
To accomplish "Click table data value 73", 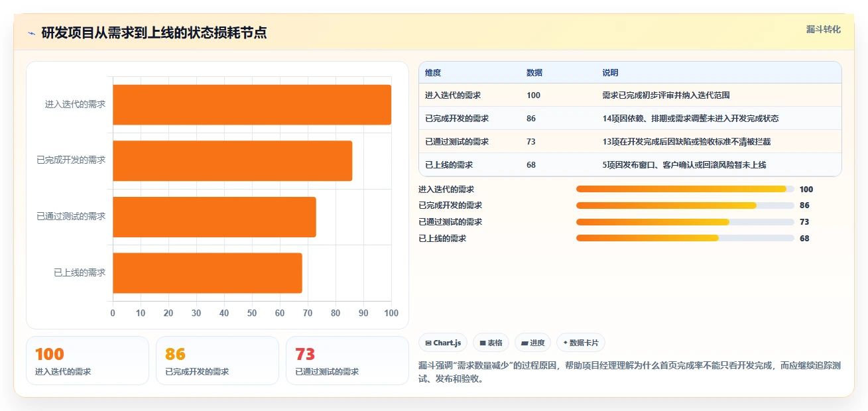I will point(531,142).
